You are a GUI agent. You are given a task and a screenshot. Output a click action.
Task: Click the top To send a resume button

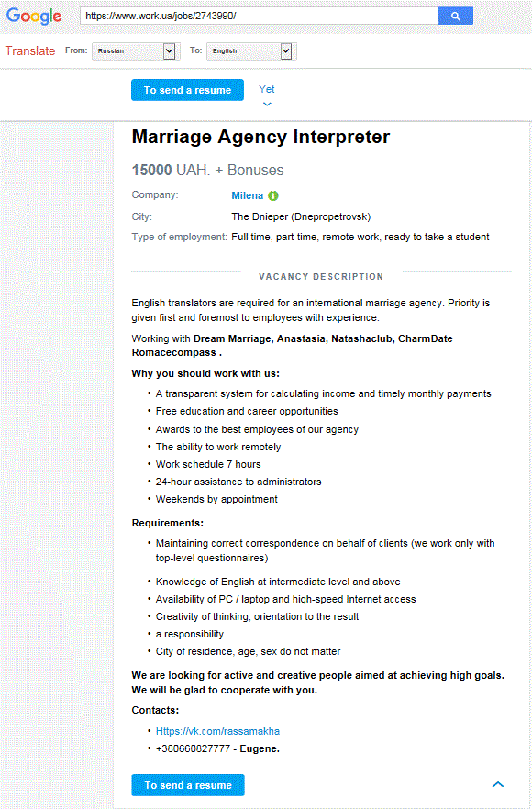[x=187, y=90]
